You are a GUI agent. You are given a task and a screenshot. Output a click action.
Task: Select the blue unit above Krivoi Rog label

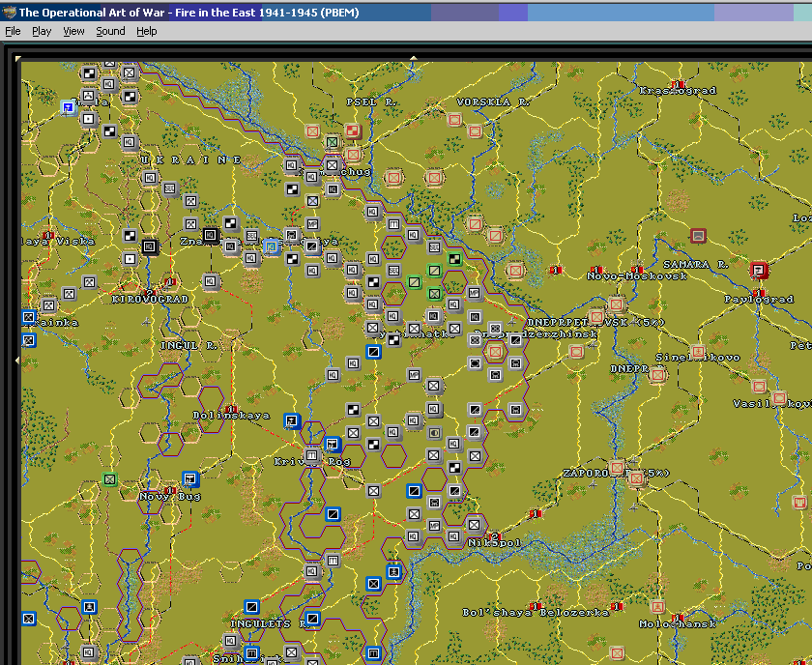click(x=333, y=444)
